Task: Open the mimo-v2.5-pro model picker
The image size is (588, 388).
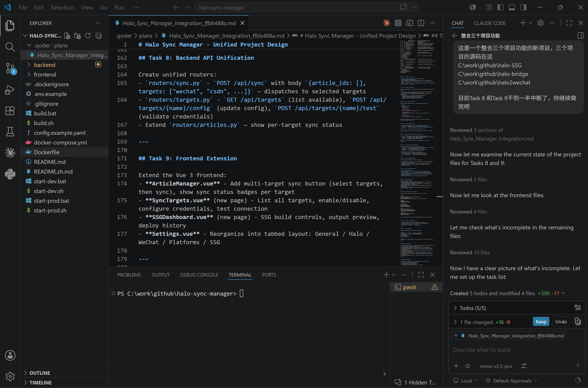Action: [x=496, y=366]
